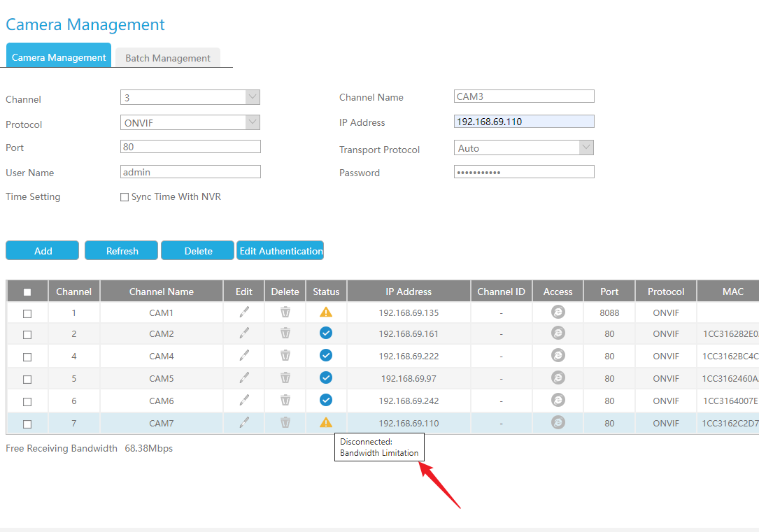Edit CAM5 with its pencil icon

[244, 378]
